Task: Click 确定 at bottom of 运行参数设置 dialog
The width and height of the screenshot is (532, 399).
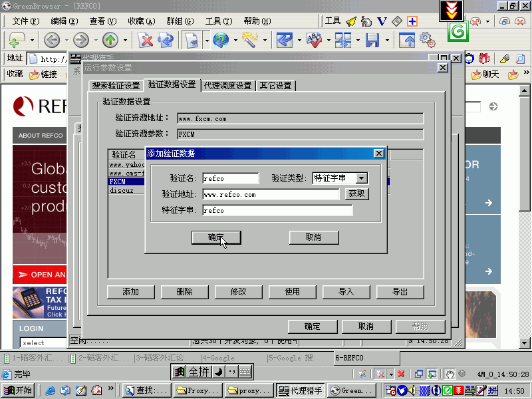Action: [x=313, y=327]
